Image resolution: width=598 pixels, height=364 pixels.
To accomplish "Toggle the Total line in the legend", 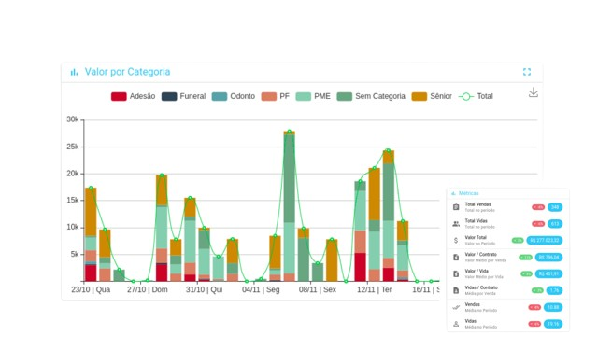I will pyautogui.click(x=476, y=96).
